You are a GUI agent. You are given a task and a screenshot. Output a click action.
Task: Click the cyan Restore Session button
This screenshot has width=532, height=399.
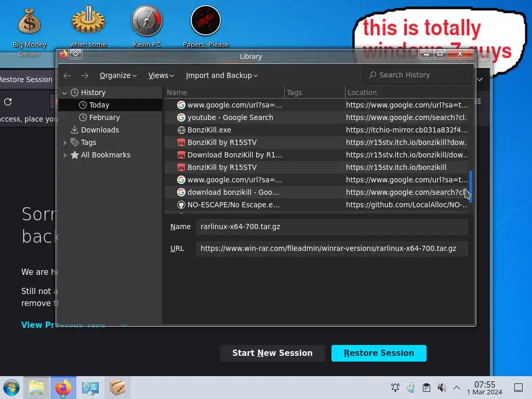[379, 353]
